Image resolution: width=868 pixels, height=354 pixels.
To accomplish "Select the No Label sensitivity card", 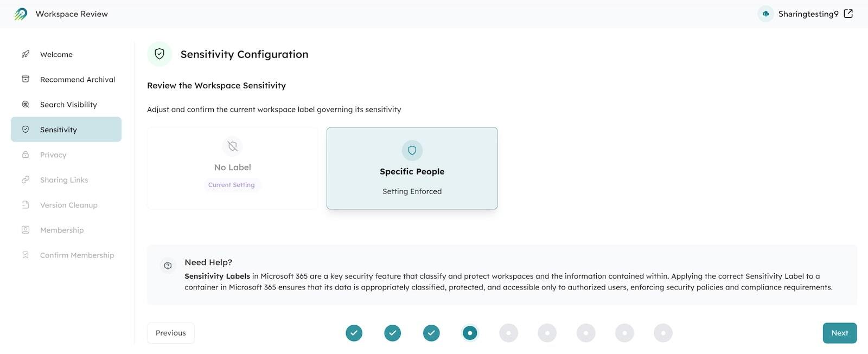I will [233, 168].
